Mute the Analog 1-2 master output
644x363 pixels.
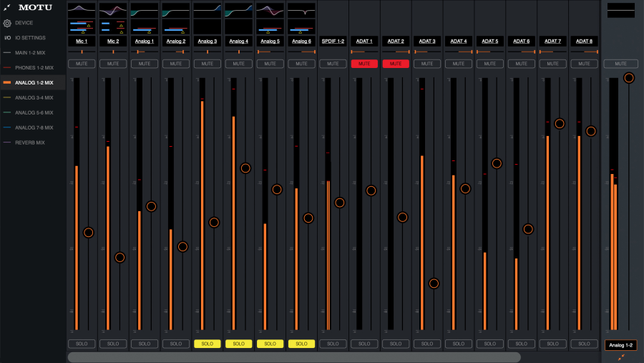coord(620,64)
